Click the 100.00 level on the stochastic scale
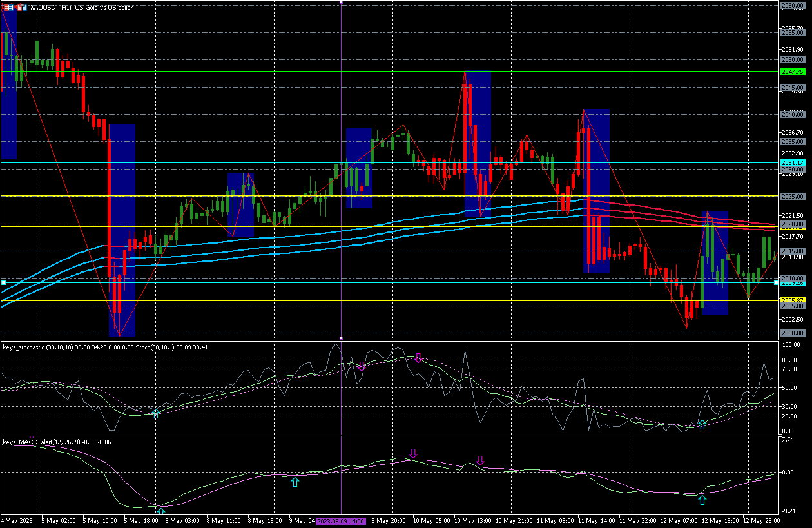Viewport: 812px width, 528px height. click(791, 344)
